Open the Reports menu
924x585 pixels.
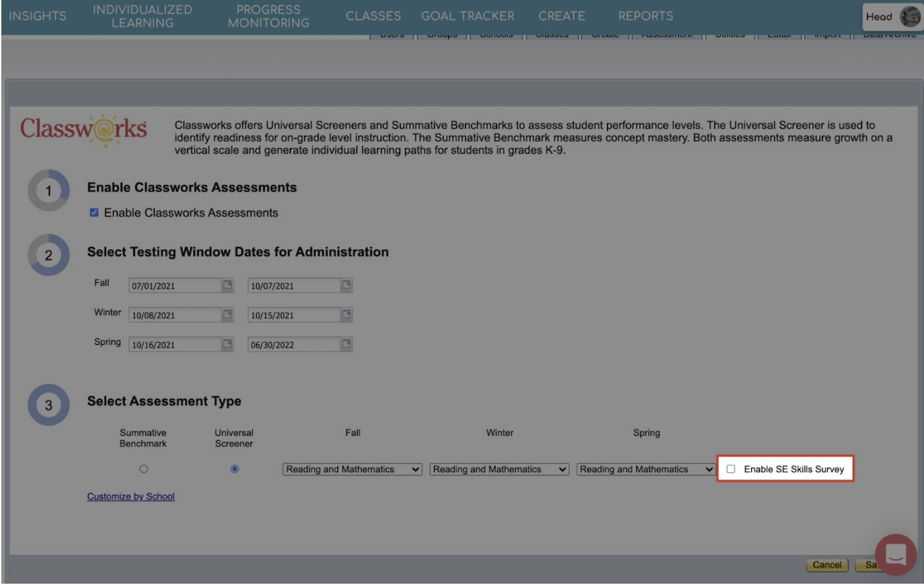[645, 16]
